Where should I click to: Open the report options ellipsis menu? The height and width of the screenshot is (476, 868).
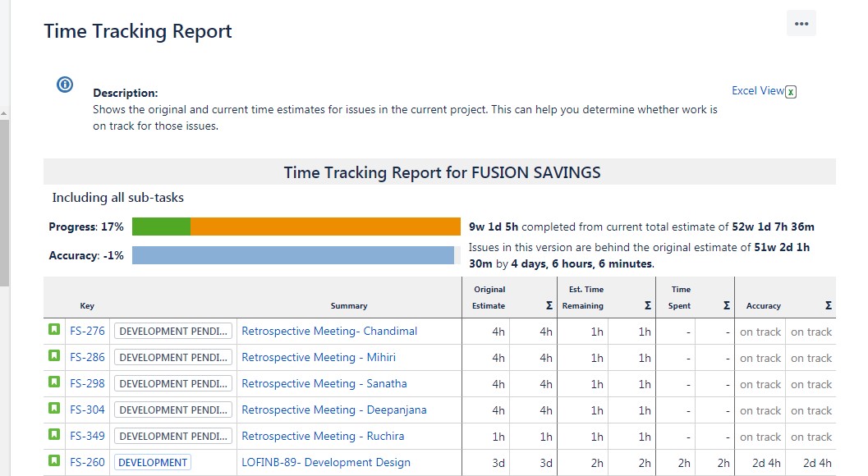(801, 23)
